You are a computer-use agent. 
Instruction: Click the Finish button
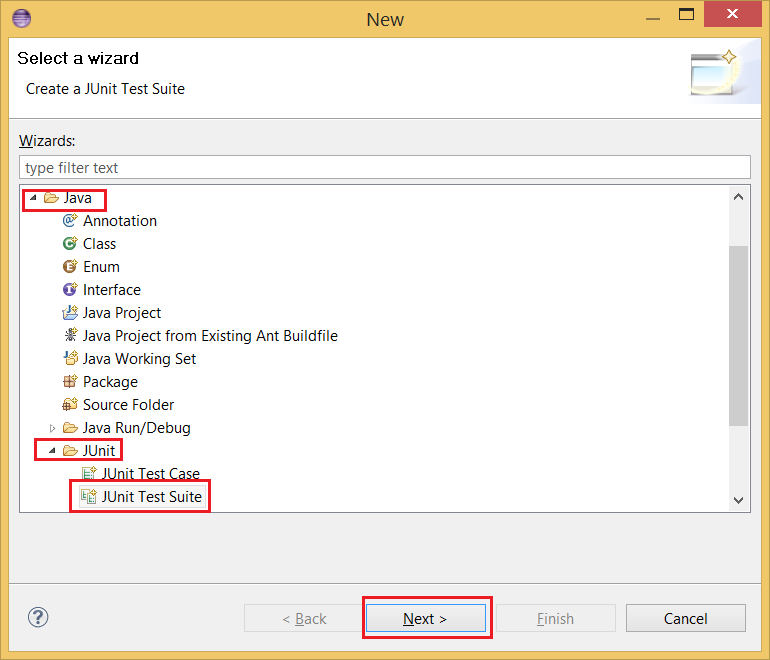(x=555, y=618)
